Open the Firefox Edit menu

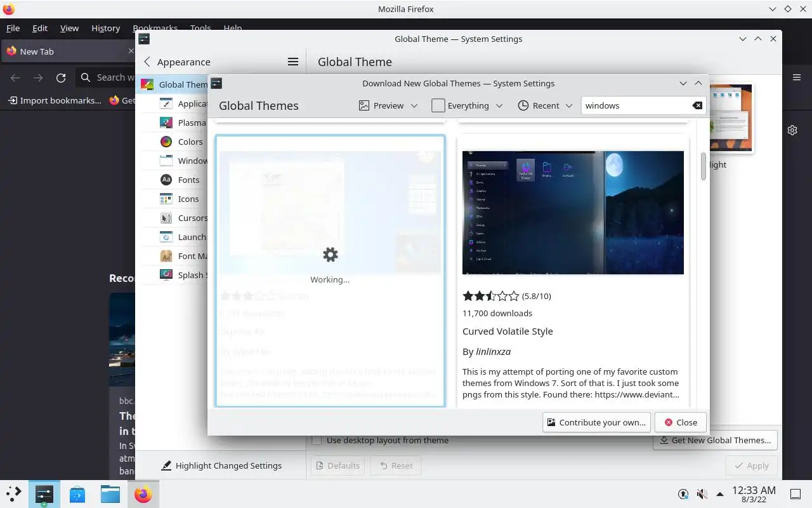[x=40, y=28]
